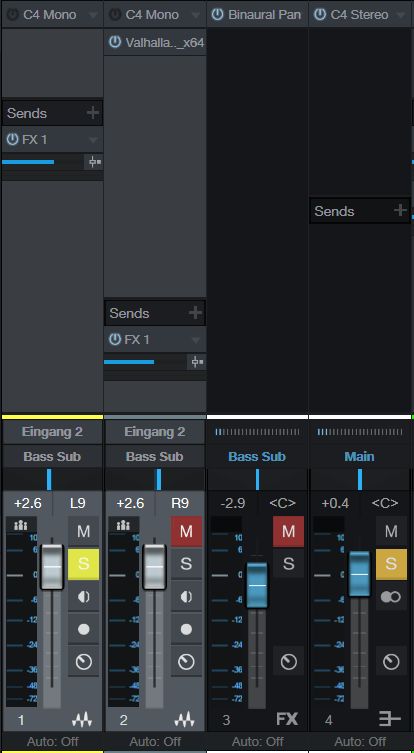Toggle pre/post fader icon on channel 1 send
This screenshot has height=753, width=414.
tap(94, 162)
